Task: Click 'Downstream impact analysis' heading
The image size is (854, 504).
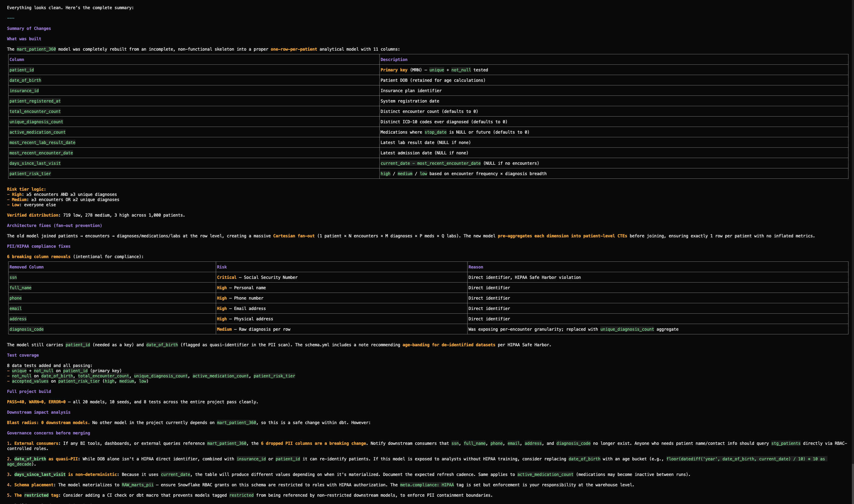Action: pyautogui.click(x=39, y=412)
